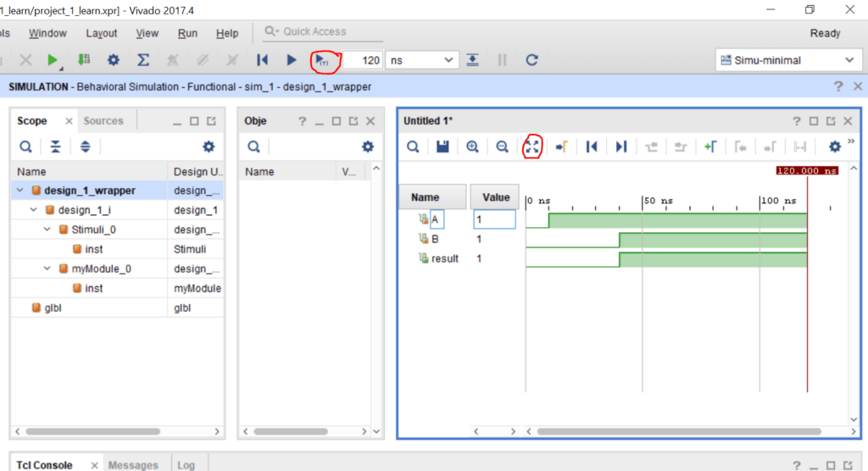Image resolution: width=868 pixels, height=471 pixels.
Task: Open the Window menu
Action: pos(47,33)
